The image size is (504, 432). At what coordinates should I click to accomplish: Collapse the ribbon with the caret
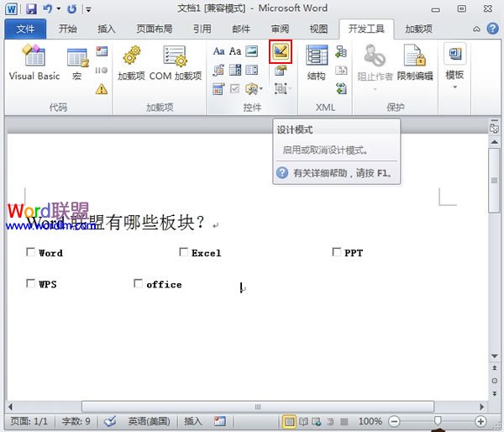tap(476, 29)
